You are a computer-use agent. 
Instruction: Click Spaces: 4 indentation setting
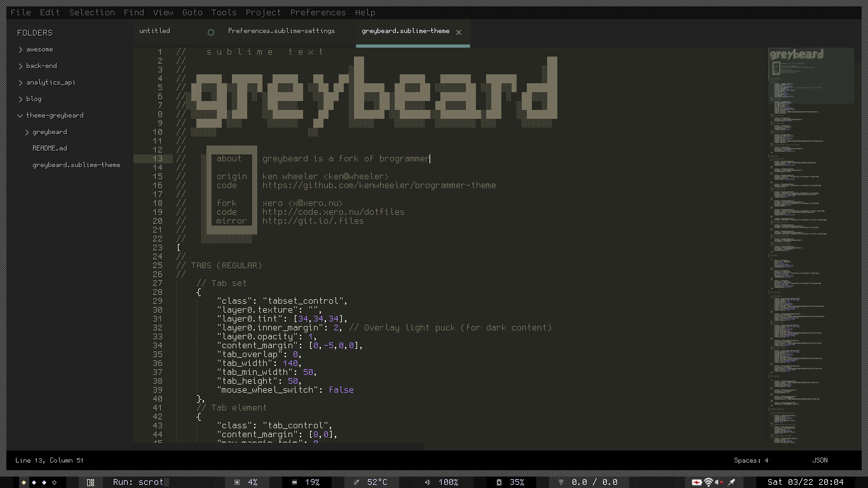click(x=751, y=460)
